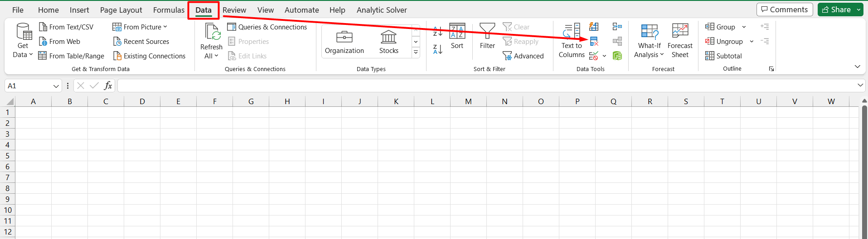Click the Comments button
868x239 pixels.
tap(784, 10)
